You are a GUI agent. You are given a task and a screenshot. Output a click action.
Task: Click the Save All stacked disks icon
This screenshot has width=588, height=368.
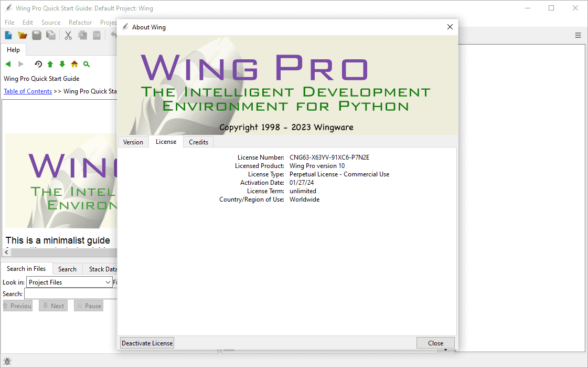pyautogui.click(x=51, y=35)
